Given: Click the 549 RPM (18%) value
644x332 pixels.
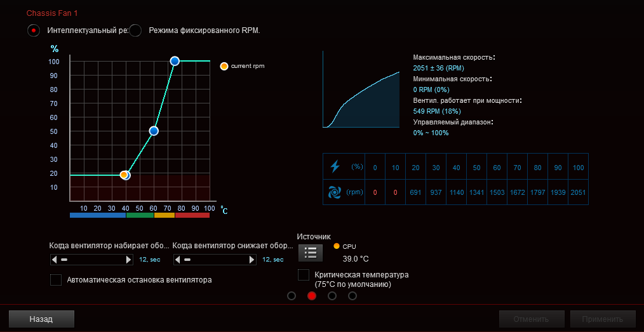Looking at the screenshot, I should [x=437, y=111].
